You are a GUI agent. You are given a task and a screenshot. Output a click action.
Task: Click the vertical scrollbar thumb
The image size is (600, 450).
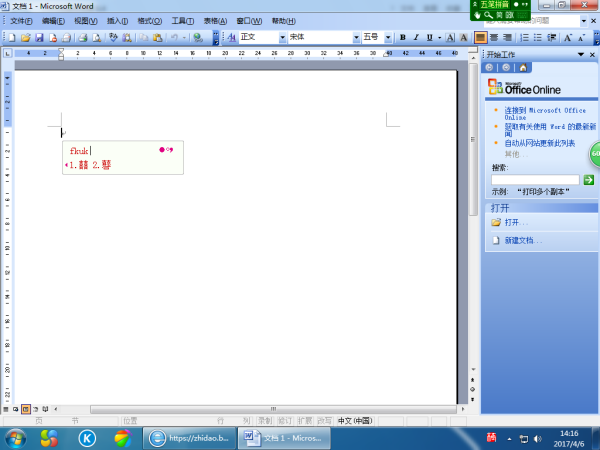473,139
